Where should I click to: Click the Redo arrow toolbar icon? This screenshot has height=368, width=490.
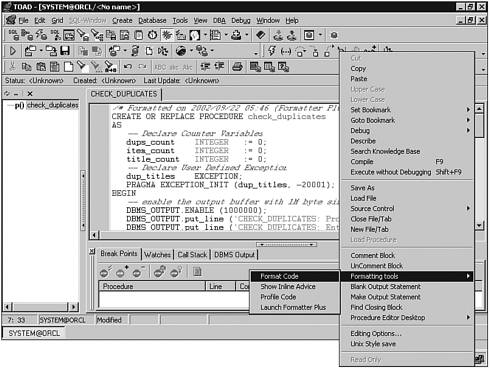pyautogui.click(x=142, y=67)
